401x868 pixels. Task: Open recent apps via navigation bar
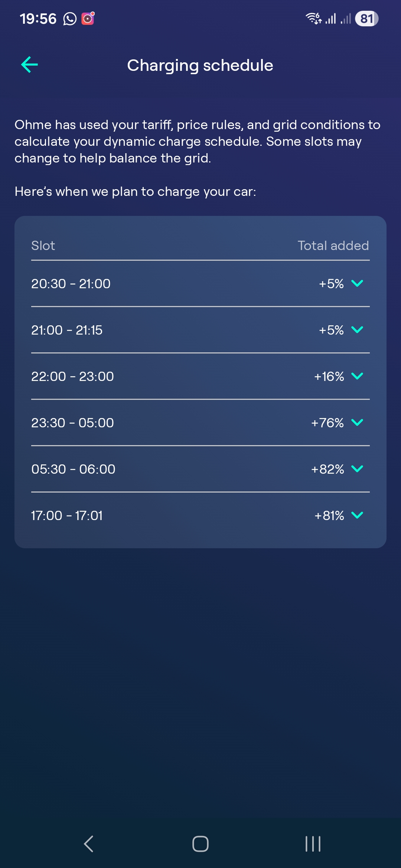313,844
